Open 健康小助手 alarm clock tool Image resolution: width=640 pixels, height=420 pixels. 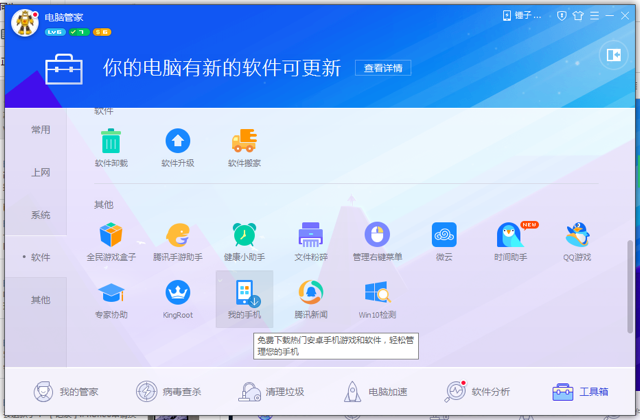244,242
